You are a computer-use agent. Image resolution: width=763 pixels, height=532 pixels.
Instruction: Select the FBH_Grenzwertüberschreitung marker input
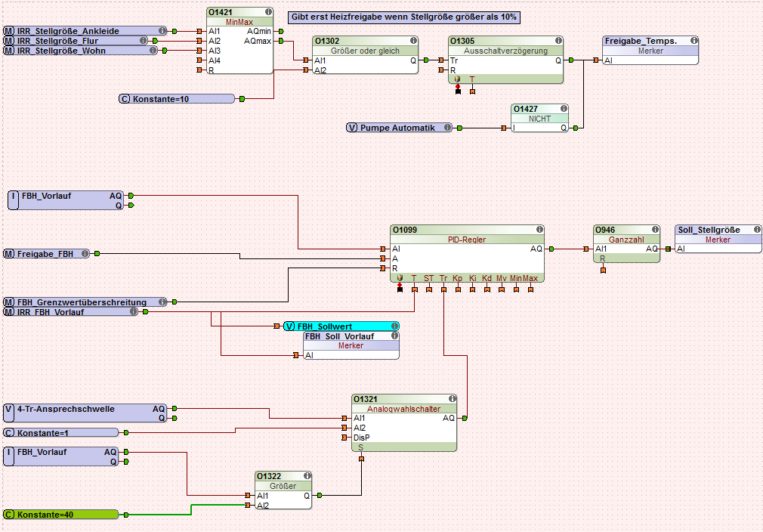point(85,302)
